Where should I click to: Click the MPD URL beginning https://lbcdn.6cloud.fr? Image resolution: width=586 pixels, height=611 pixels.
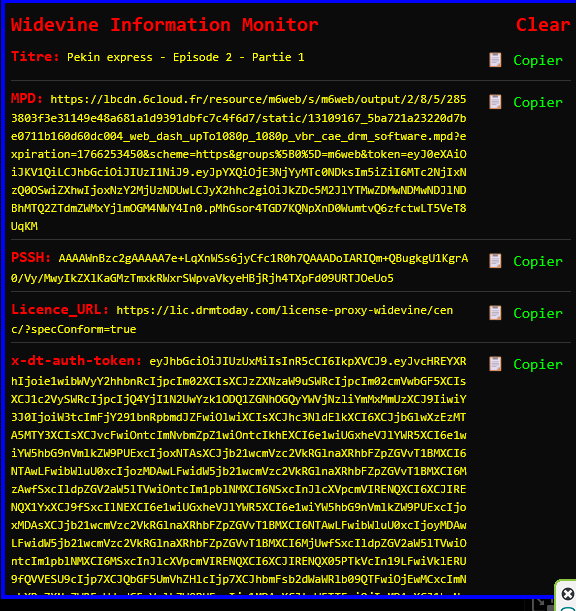pyautogui.click(x=238, y=162)
